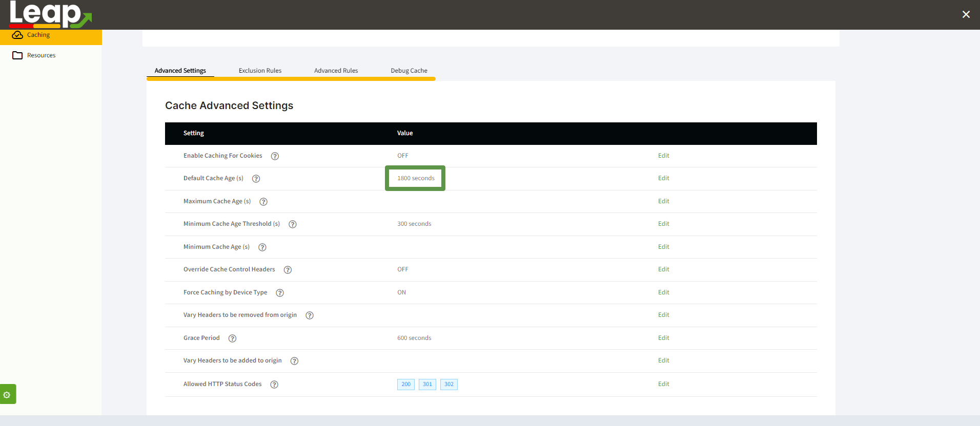Open Resources in the sidebar
The height and width of the screenshot is (426, 980).
pos(41,55)
